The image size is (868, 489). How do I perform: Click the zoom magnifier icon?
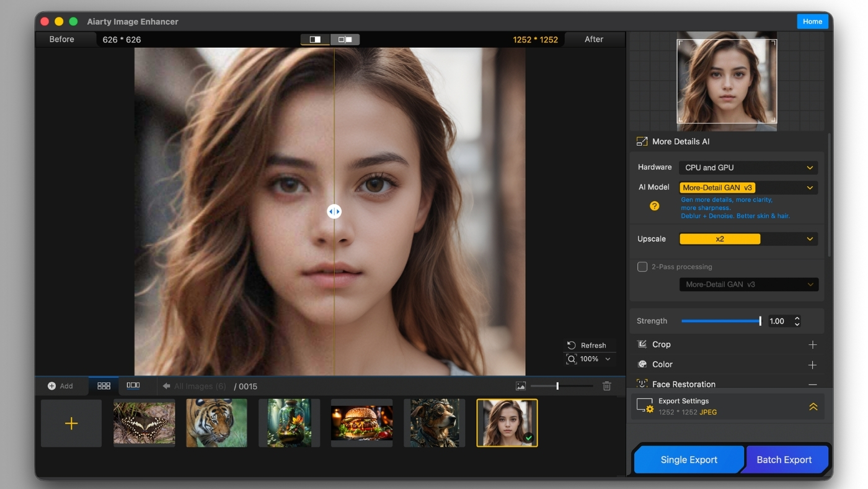[x=571, y=359]
